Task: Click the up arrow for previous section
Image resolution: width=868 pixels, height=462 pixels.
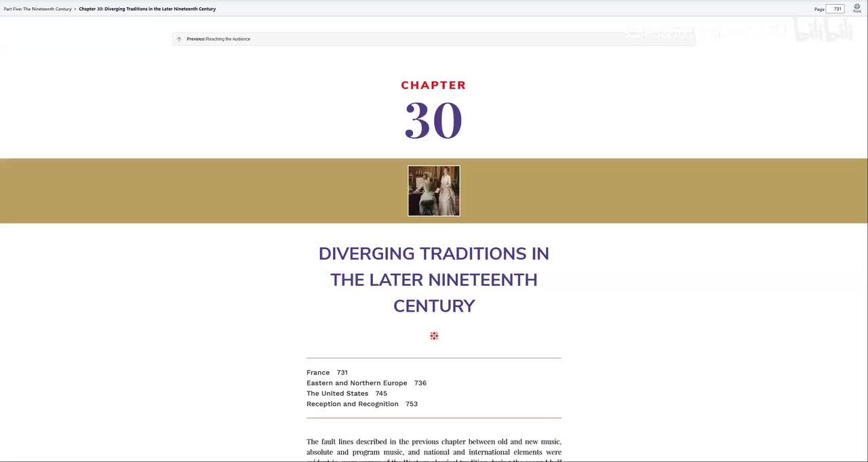Action: click(179, 39)
